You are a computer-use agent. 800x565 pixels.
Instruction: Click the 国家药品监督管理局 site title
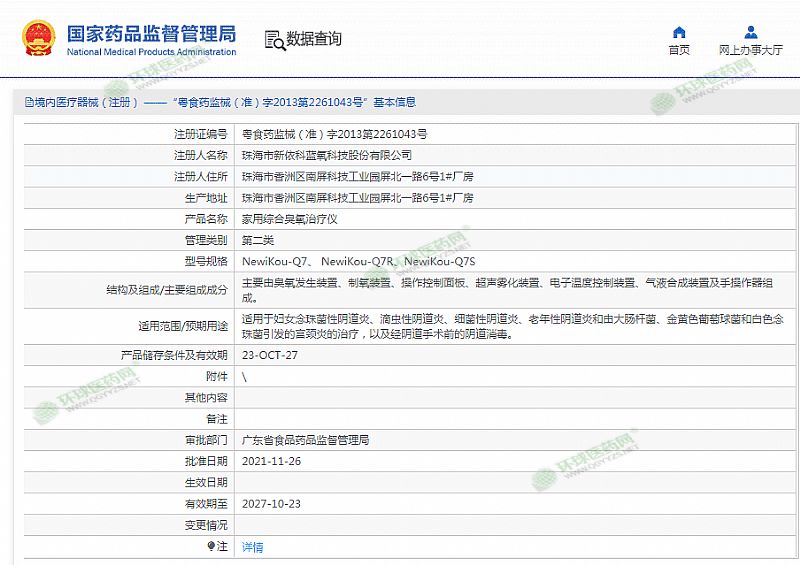point(152,33)
